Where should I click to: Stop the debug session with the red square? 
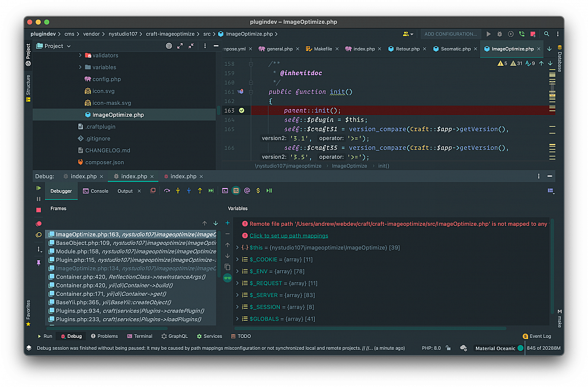coord(39,210)
